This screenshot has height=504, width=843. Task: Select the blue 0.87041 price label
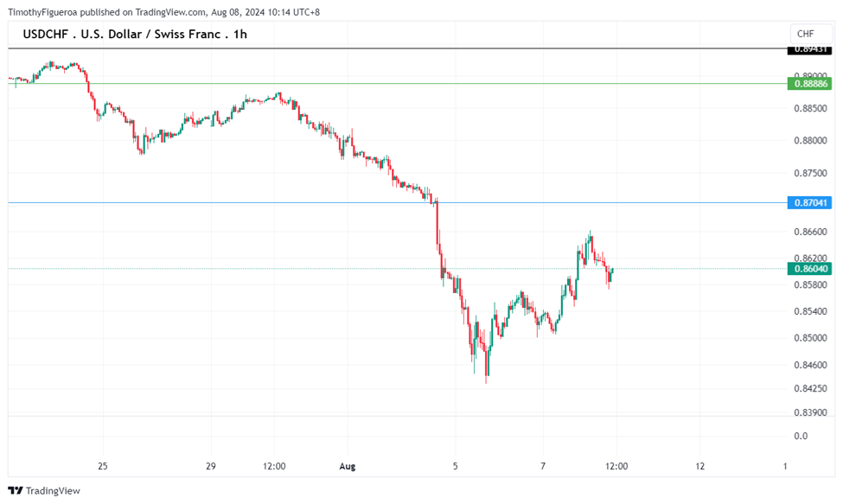pos(809,203)
